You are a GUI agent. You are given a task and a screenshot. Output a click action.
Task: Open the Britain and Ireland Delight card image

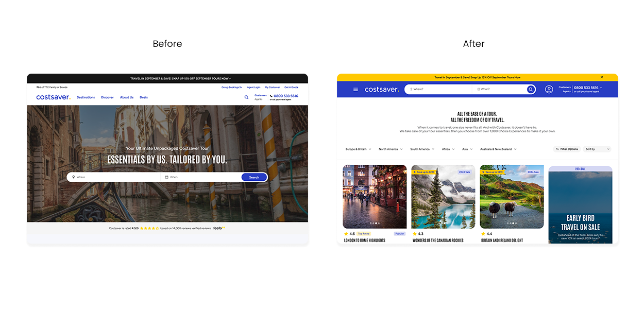coord(512,197)
